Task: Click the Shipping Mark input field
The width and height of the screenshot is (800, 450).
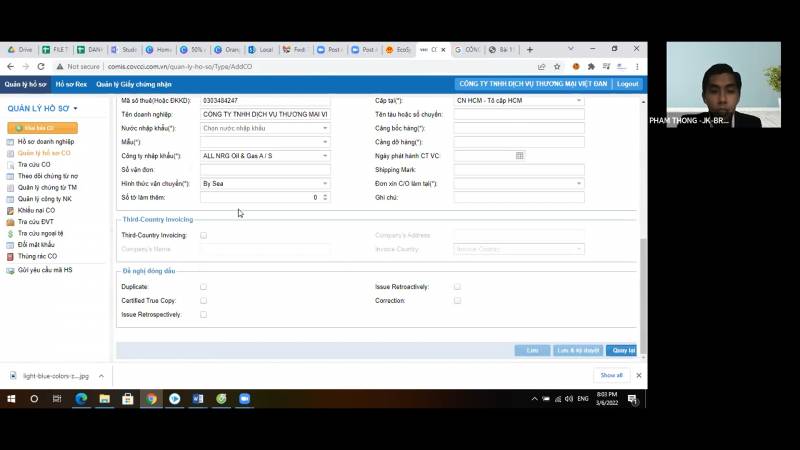Action: pyautogui.click(x=518, y=170)
